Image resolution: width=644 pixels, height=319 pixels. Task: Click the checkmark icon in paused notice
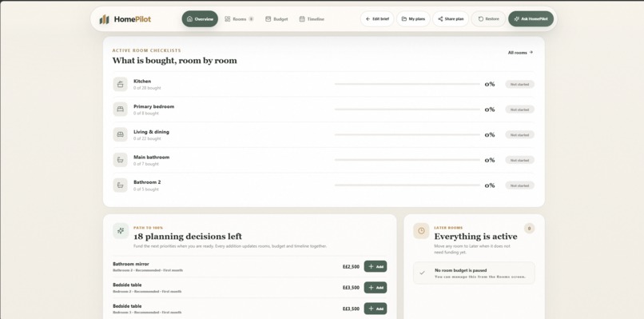click(x=422, y=273)
